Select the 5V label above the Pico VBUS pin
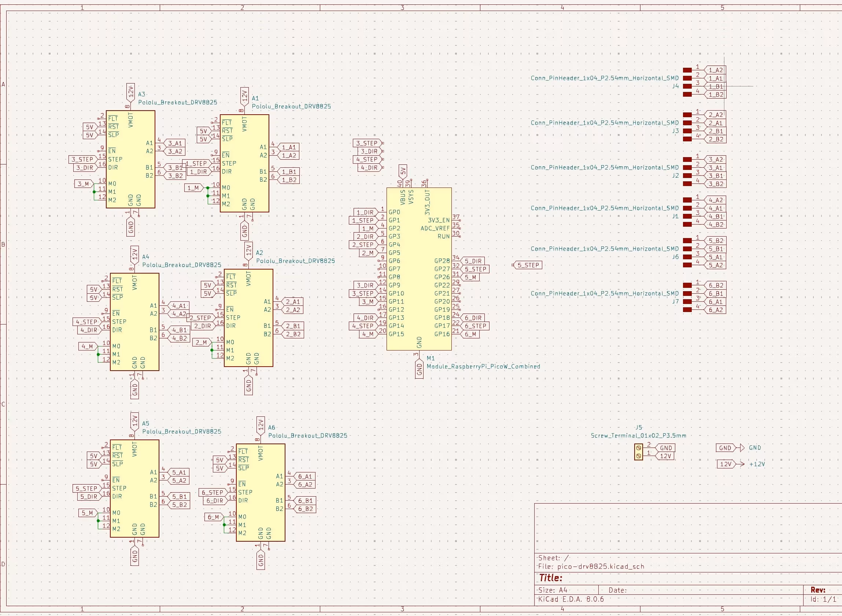Screen dimensions: 842x616 [403, 171]
